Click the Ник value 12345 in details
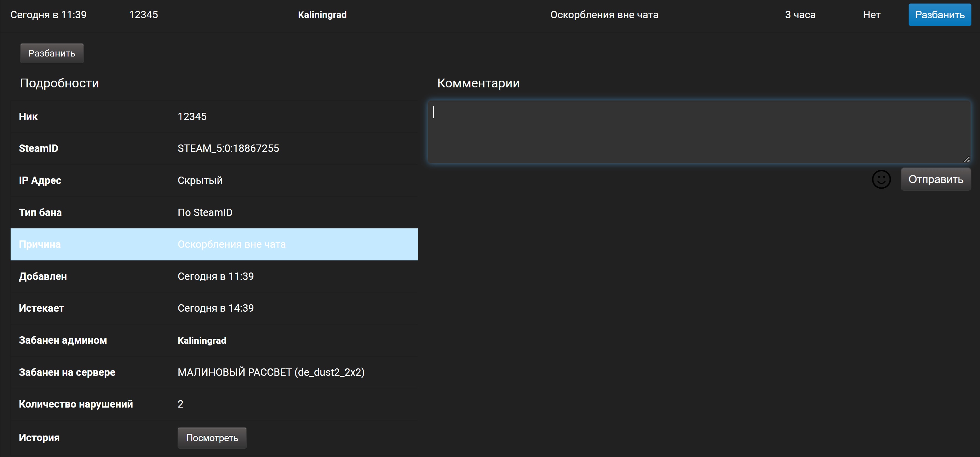Screen dimensions: 980x457 tap(192, 117)
